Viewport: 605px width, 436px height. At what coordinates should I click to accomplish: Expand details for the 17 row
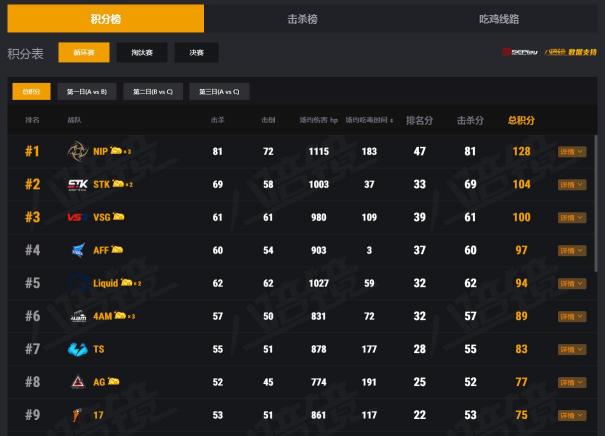[572, 416]
